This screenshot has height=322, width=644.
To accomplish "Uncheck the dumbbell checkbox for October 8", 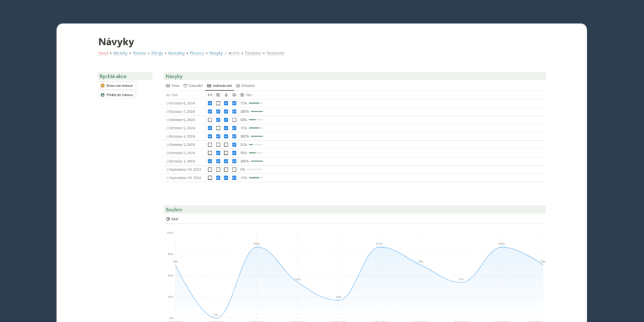I will click(x=210, y=103).
